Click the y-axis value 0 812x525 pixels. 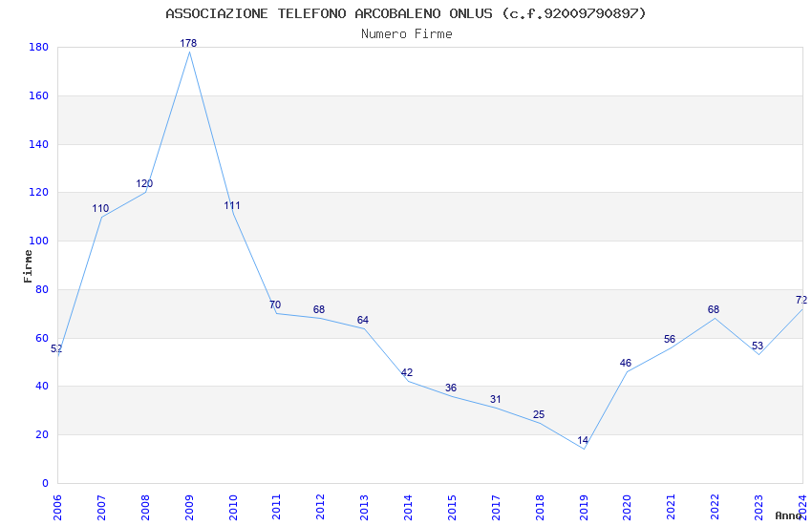(x=45, y=484)
